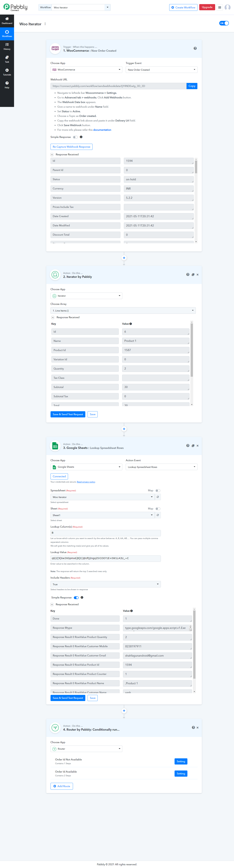The width and height of the screenshot is (234, 868).
Task: Click Re-Capture Webhook Response button
Action: (x=71, y=147)
